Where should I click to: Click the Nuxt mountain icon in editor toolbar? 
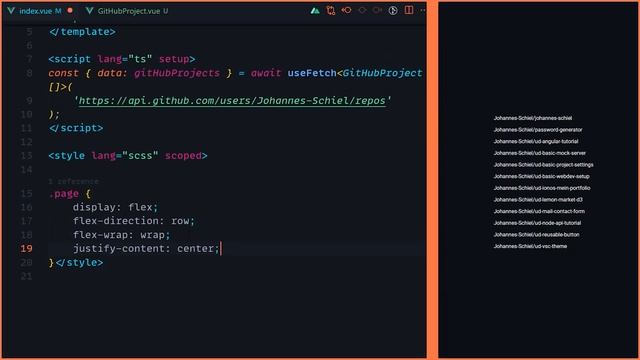tap(315, 11)
